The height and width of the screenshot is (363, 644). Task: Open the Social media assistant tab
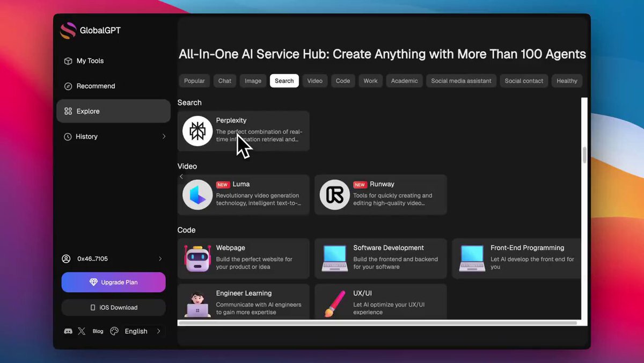click(x=462, y=81)
